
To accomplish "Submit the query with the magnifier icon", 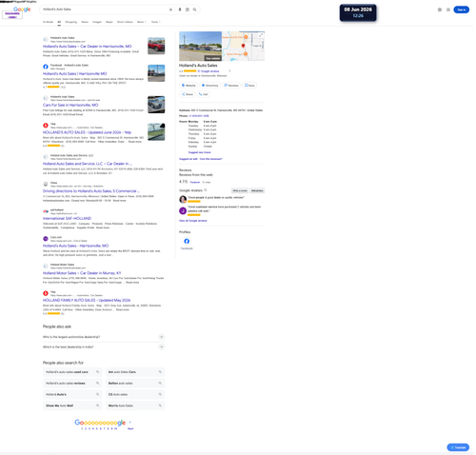I will (194, 10).
